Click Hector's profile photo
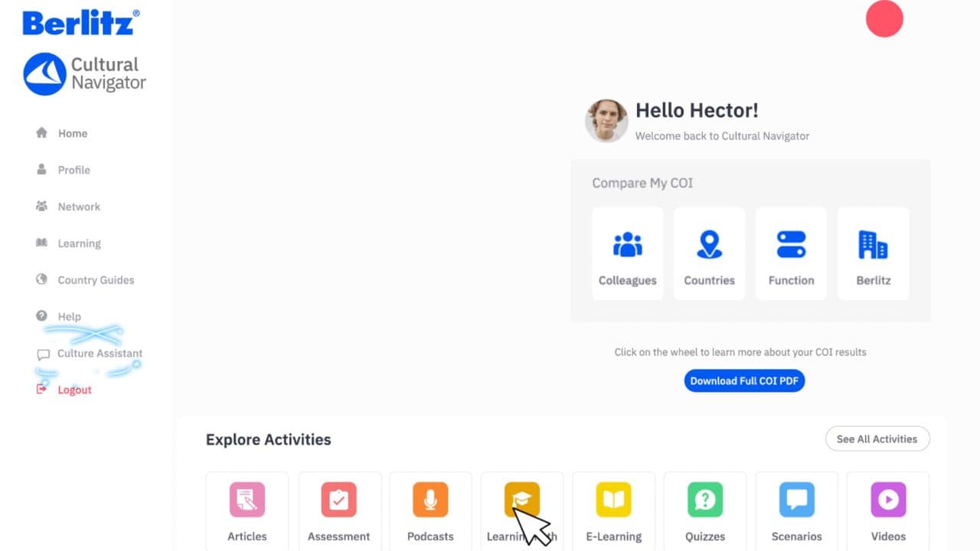 pos(606,121)
